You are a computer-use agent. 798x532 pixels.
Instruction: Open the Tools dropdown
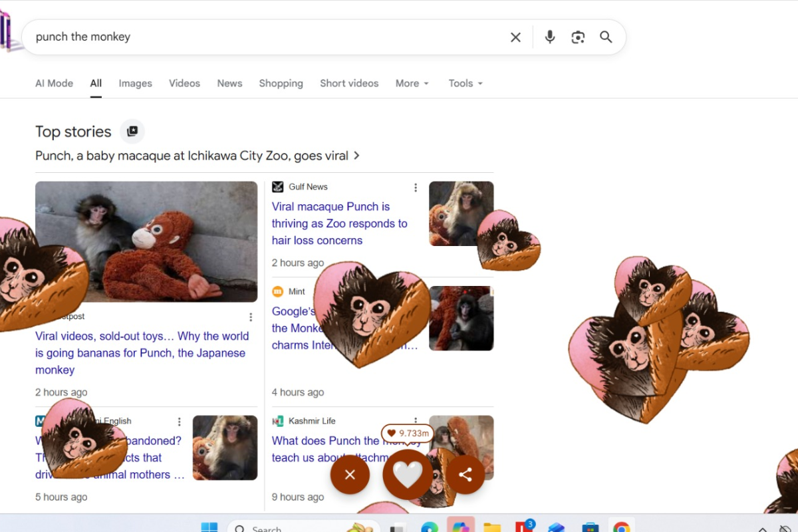click(465, 83)
